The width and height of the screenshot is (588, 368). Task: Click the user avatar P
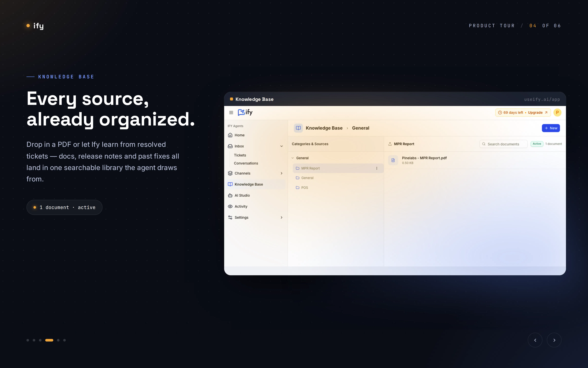pyautogui.click(x=557, y=112)
